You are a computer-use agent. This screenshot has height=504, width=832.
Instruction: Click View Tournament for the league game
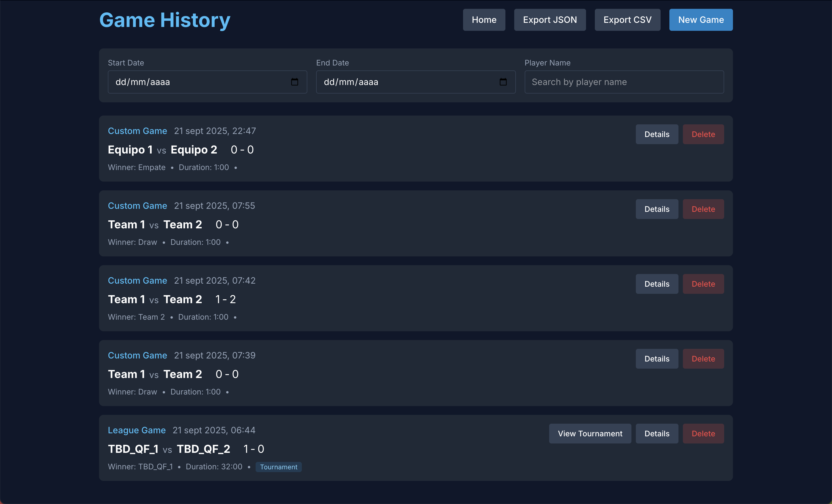click(590, 434)
